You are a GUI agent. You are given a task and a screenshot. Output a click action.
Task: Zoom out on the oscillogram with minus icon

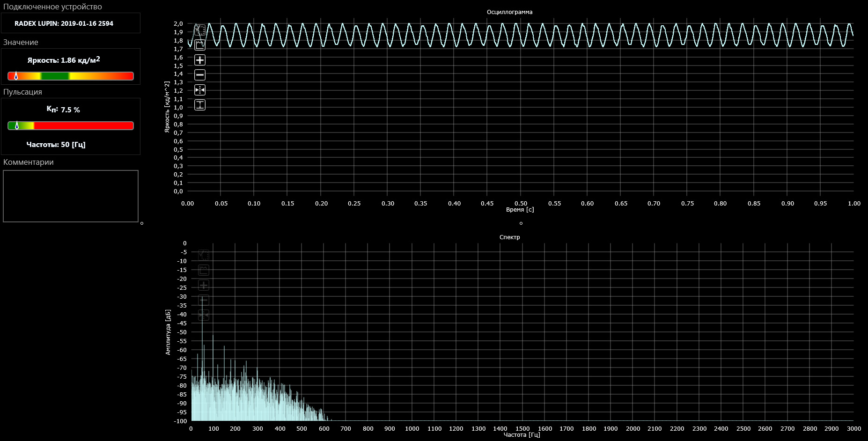[200, 75]
